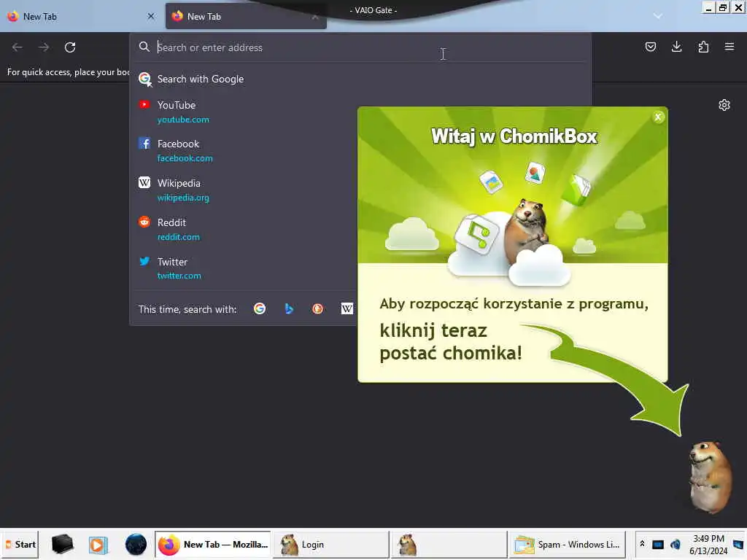Show hidden system tray icons
The height and width of the screenshot is (560, 747).
coord(642,544)
